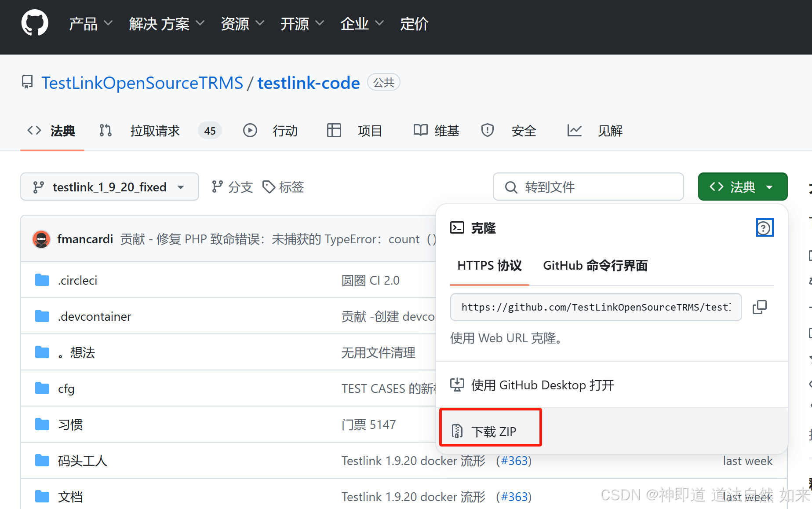Click the pull request icon
The height and width of the screenshot is (509, 812).
106,130
